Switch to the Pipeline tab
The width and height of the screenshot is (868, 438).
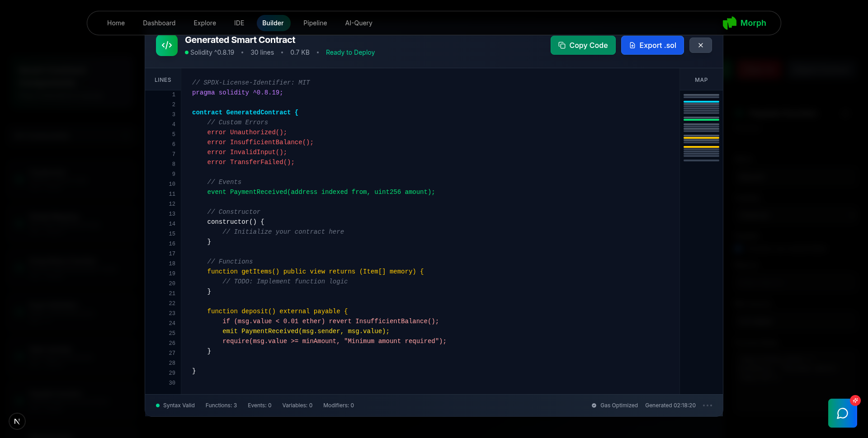(x=315, y=23)
